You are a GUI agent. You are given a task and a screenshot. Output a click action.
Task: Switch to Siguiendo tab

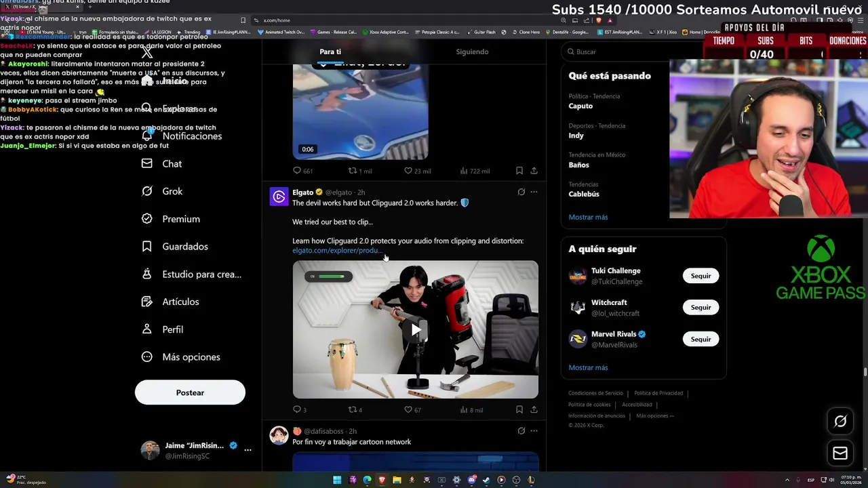coord(472,52)
